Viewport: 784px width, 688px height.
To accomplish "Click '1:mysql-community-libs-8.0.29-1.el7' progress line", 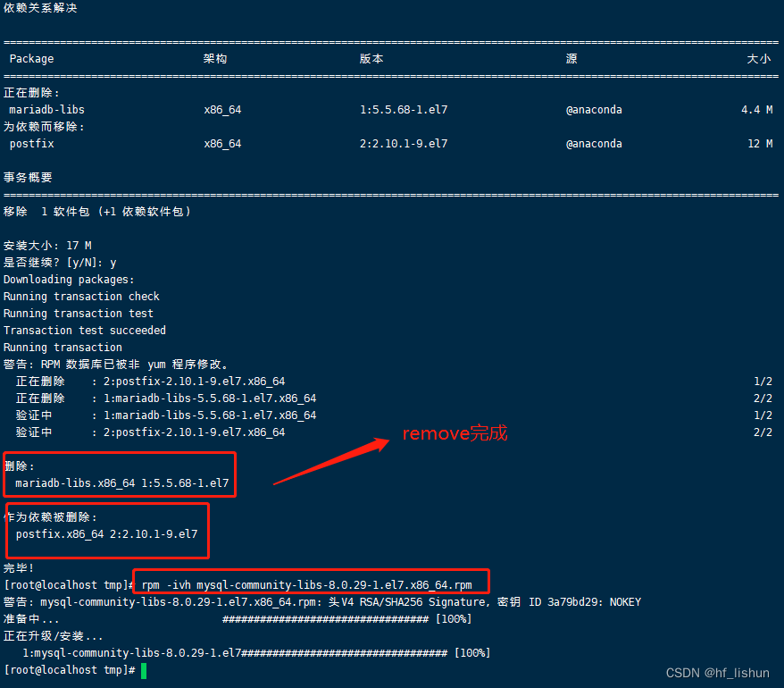I will [x=256, y=653].
